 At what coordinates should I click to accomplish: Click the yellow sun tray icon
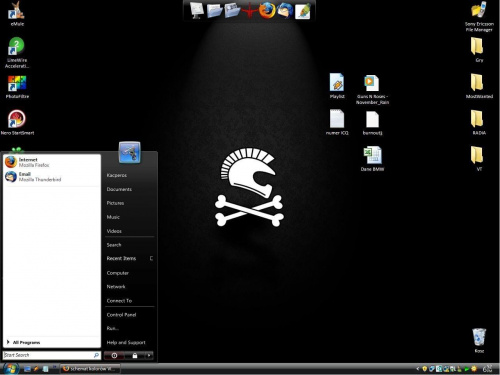(x=474, y=369)
